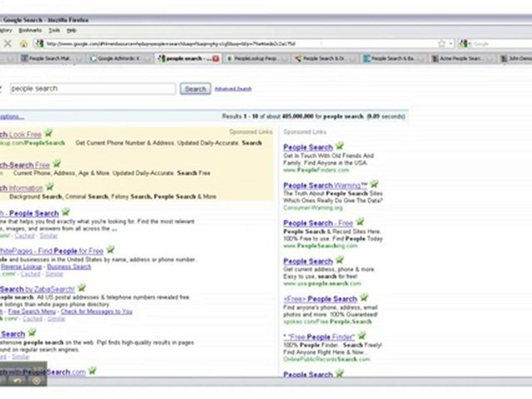Screen dimensions: 532x399
Task: Click the green star beside PeopleSearch.com result
Action: (93, 371)
